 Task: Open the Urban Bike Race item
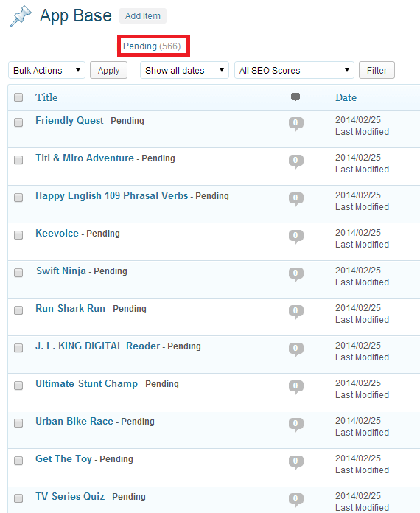point(74,422)
